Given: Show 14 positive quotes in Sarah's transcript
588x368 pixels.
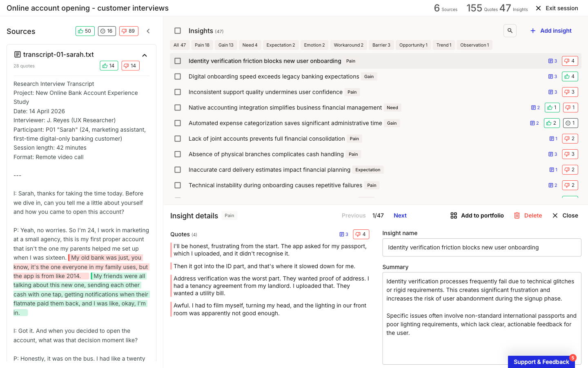Looking at the screenshot, I should [x=109, y=66].
